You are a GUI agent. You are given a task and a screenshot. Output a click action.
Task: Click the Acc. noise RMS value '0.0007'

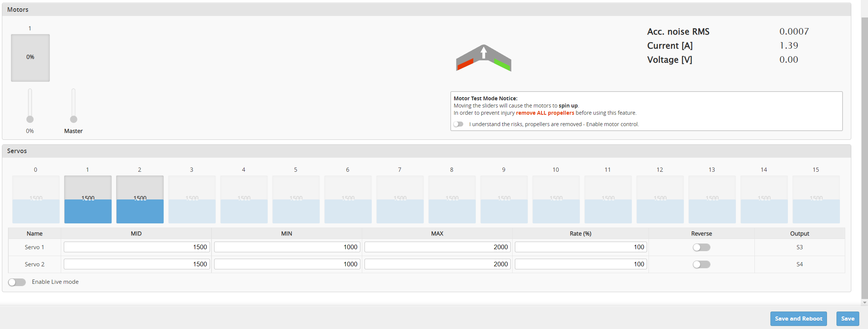[x=794, y=32]
